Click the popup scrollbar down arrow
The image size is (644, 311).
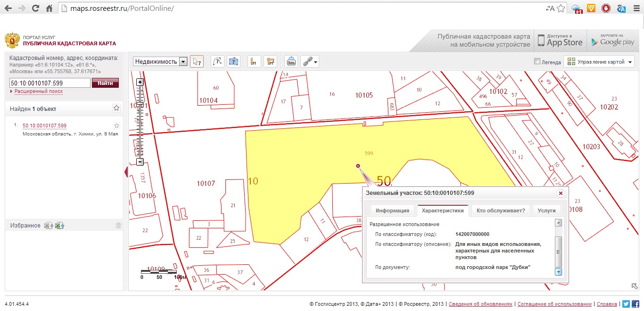tap(558, 272)
